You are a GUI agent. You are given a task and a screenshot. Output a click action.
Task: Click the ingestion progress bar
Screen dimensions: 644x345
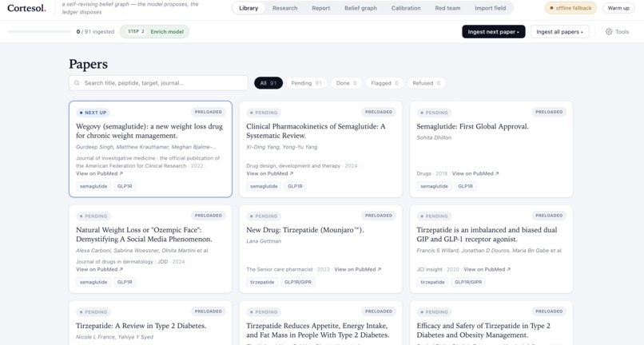[x=39, y=32]
